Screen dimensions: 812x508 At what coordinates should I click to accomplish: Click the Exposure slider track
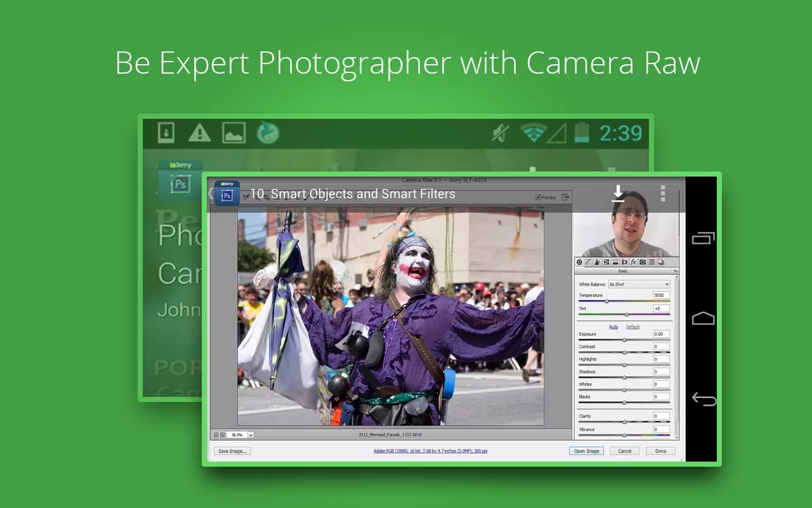point(624,340)
